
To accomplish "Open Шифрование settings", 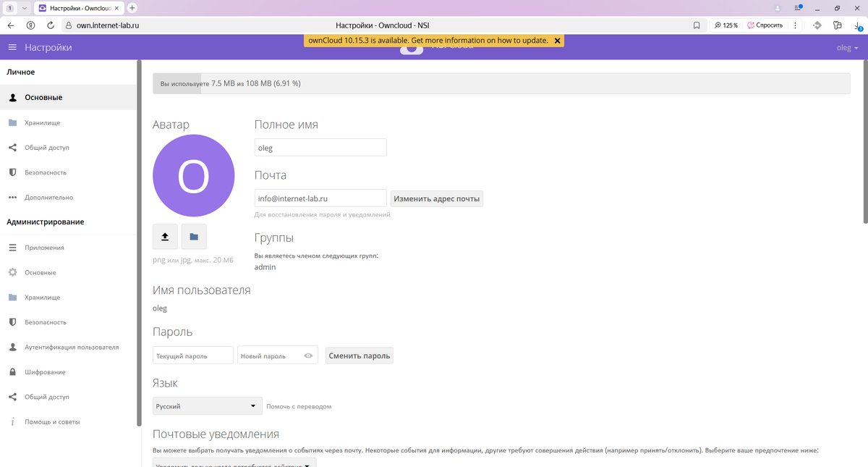I will 68,371.
